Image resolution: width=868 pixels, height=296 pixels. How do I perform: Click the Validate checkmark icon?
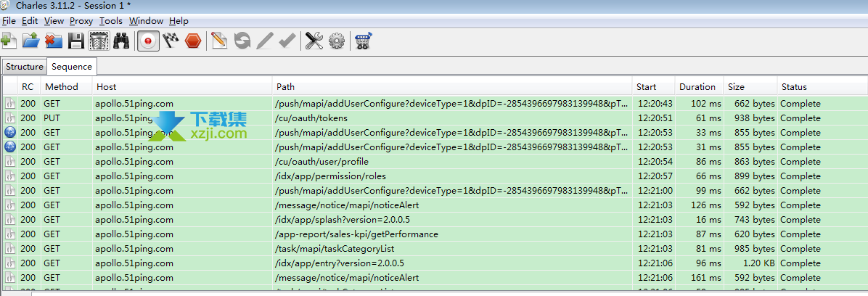(x=287, y=41)
